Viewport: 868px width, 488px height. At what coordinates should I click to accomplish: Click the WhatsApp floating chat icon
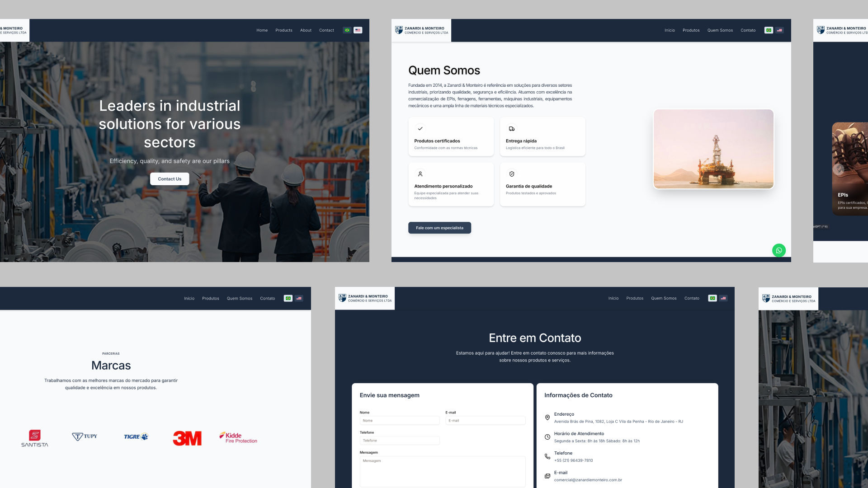click(x=778, y=250)
